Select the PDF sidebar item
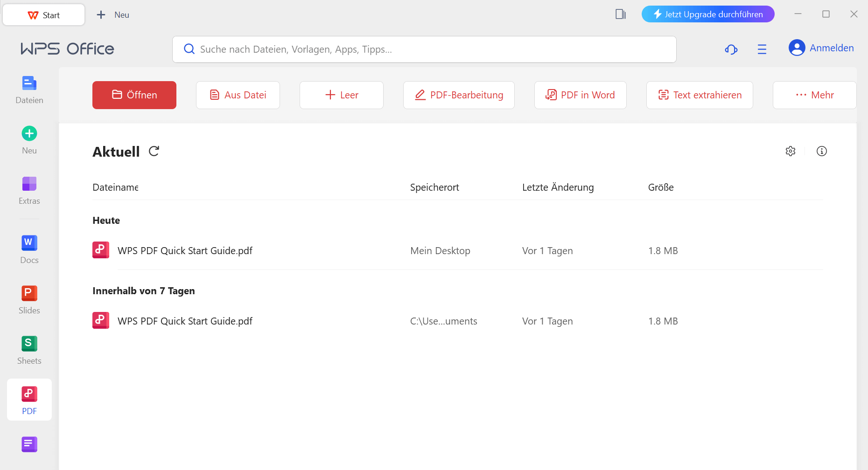Viewport: 868px width, 470px height. (x=29, y=400)
